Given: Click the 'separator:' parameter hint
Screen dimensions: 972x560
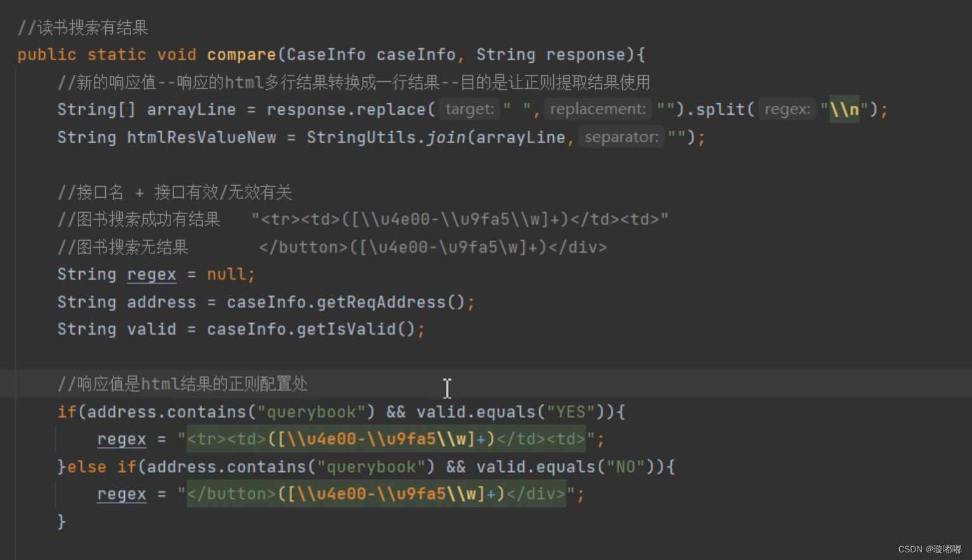Looking at the screenshot, I should coord(622,137).
